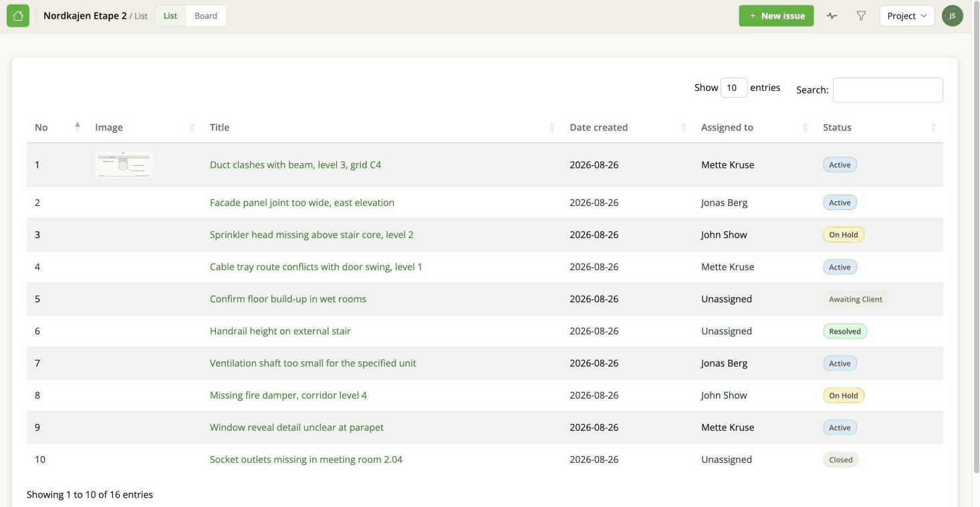Click On Hold badge for issue 3
Image resolution: width=980 pixels, height=507 pixels.
844,235
